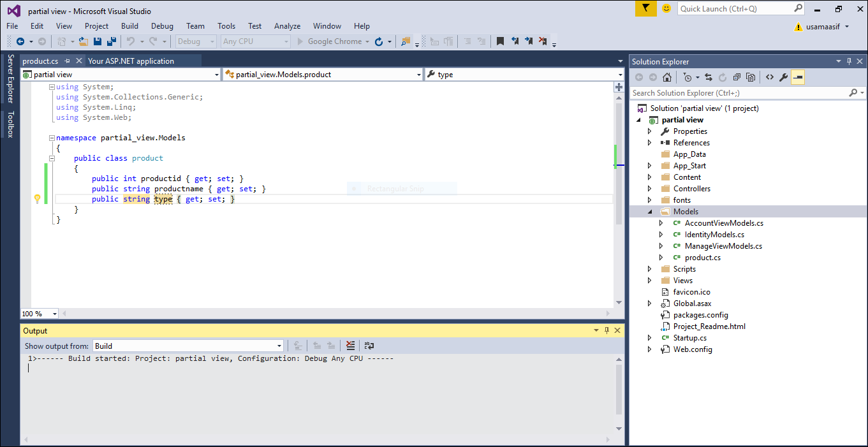This screenshot has width=868, height=447.
Task: Click the lightbulb quick actions icon
Action: coord(37,199)
